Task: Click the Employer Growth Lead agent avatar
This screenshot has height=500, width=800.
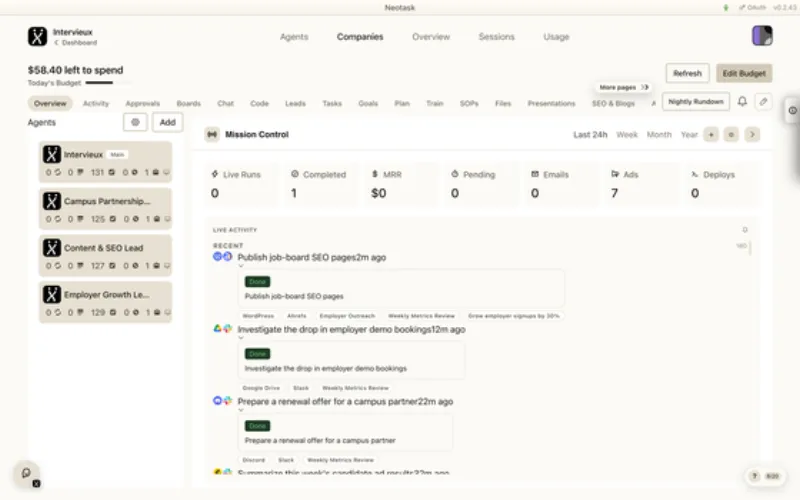Action: [x=52, y=294]
